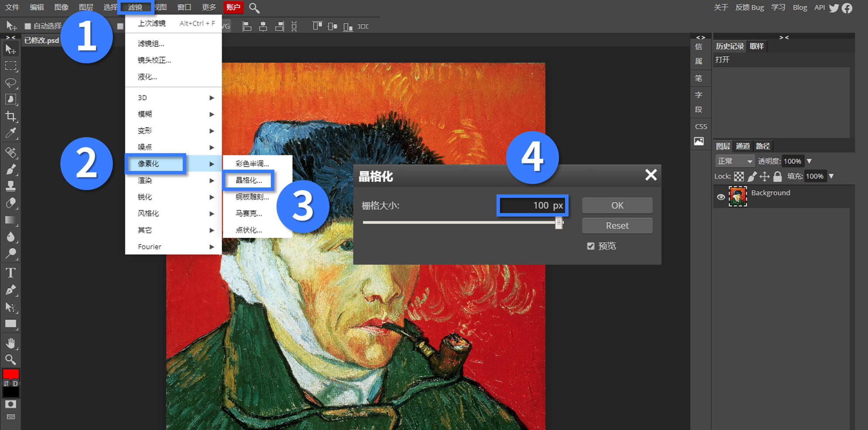Click the black background color swatch

(x=10, y=392)
